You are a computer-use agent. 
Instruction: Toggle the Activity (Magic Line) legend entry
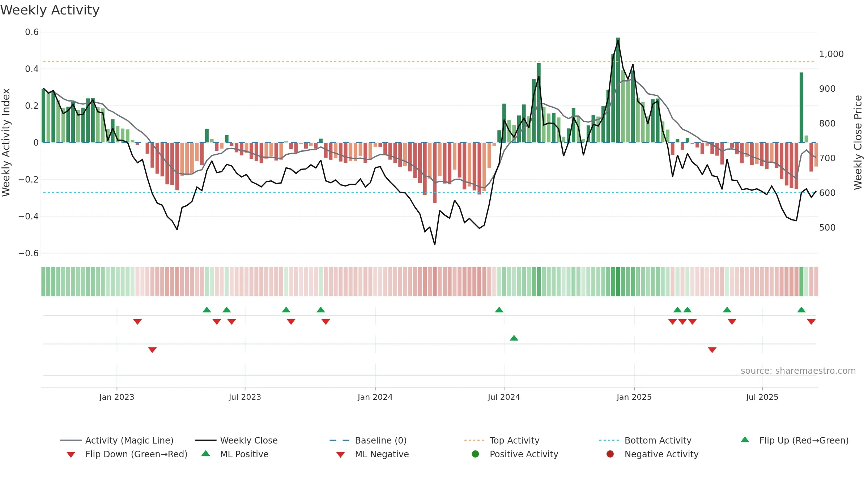tap(117, 440)
